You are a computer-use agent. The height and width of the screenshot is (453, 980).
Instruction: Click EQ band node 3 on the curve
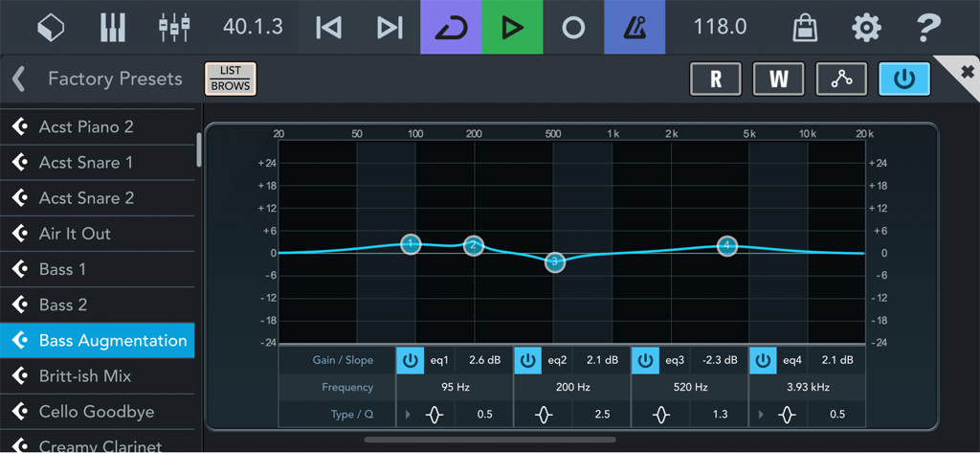pos(555,261)
